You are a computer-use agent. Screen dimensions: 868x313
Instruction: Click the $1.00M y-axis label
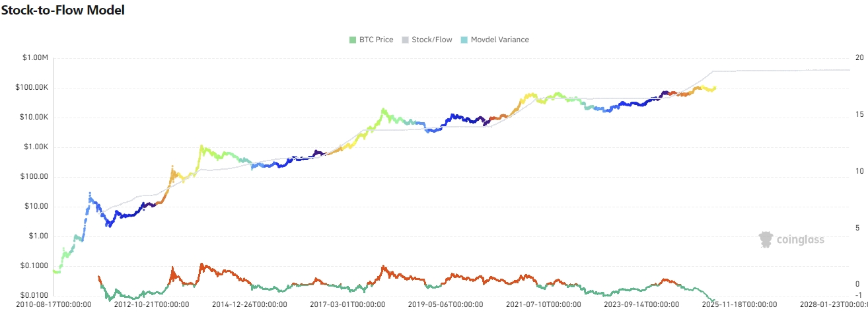[x=35, y=58]
